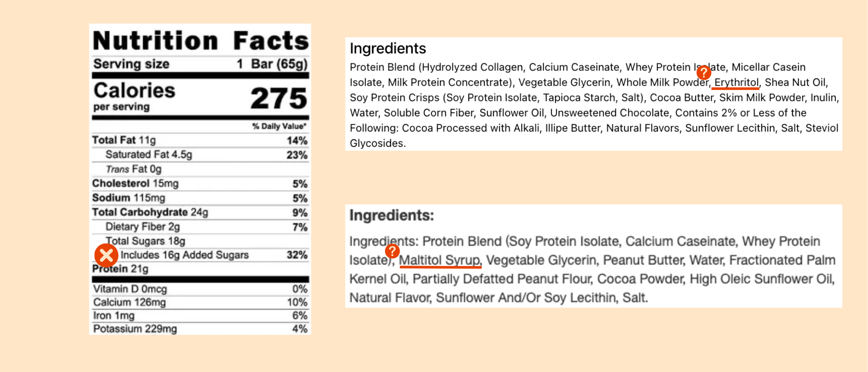Click the Nutrition Facts title
This screenshot has height=372, width=868.
click(x=201, y=40)
